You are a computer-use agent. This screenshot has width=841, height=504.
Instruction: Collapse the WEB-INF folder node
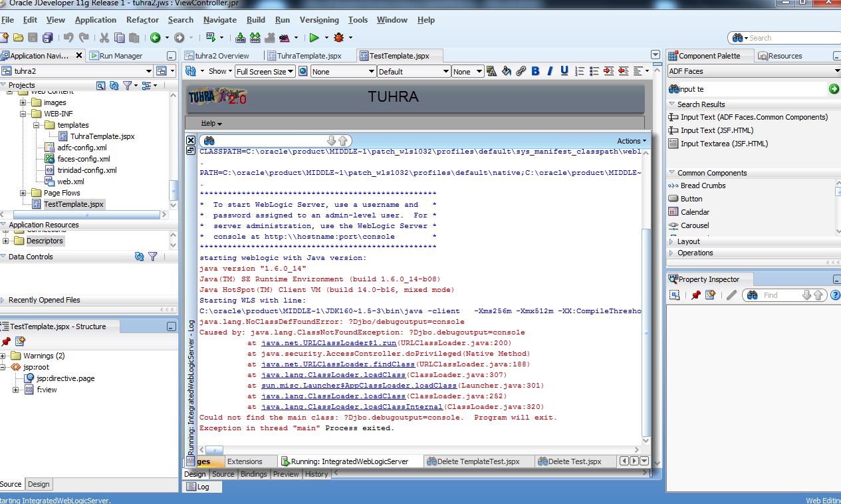23,114
